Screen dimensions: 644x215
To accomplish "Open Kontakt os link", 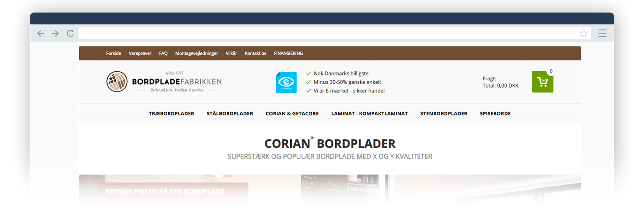I will (255, 53).
